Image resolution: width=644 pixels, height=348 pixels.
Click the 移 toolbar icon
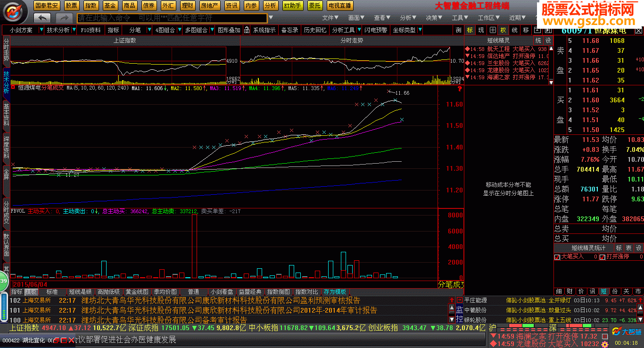point(526,30)
